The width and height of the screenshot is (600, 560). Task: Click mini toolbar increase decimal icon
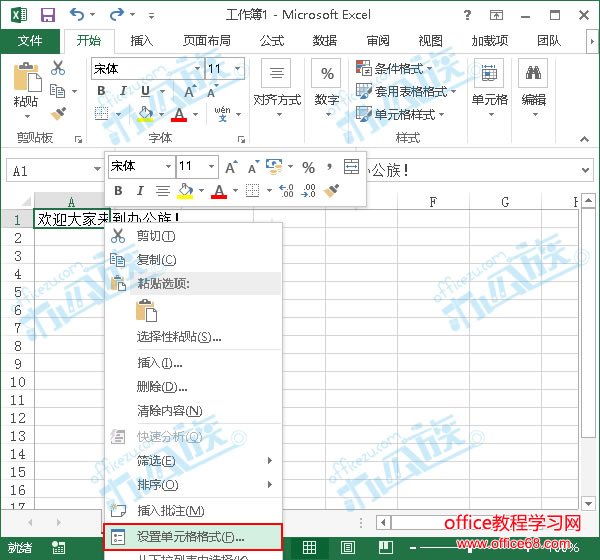click(286, 190)
